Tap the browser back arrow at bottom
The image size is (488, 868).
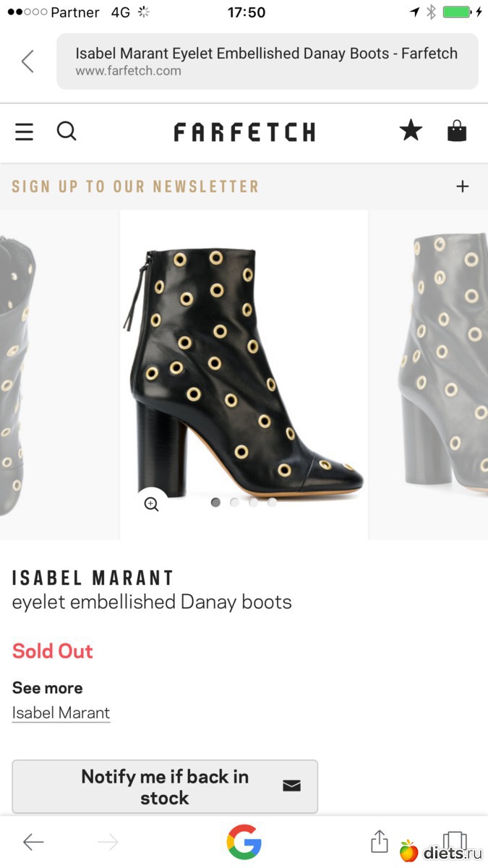[x=33, y=841]
